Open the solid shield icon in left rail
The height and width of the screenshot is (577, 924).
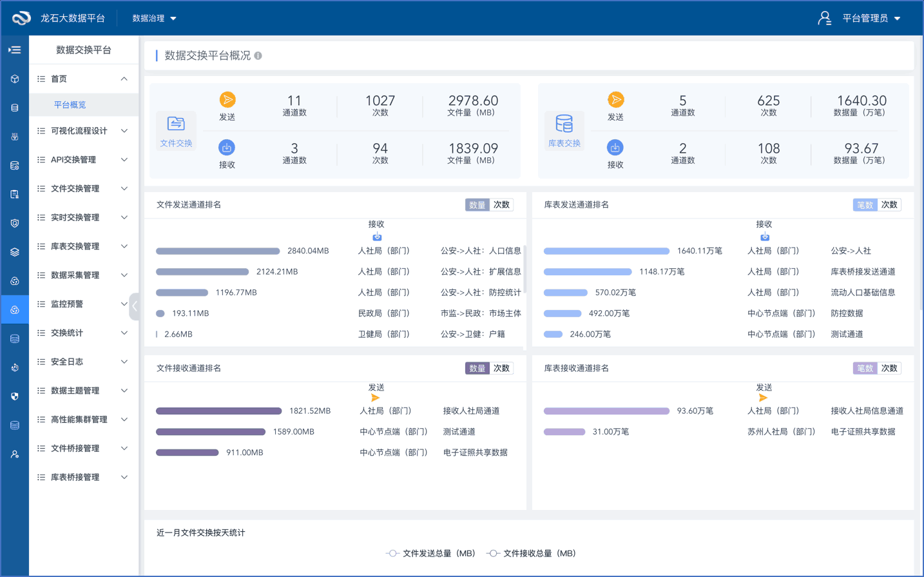click(14, 396)
